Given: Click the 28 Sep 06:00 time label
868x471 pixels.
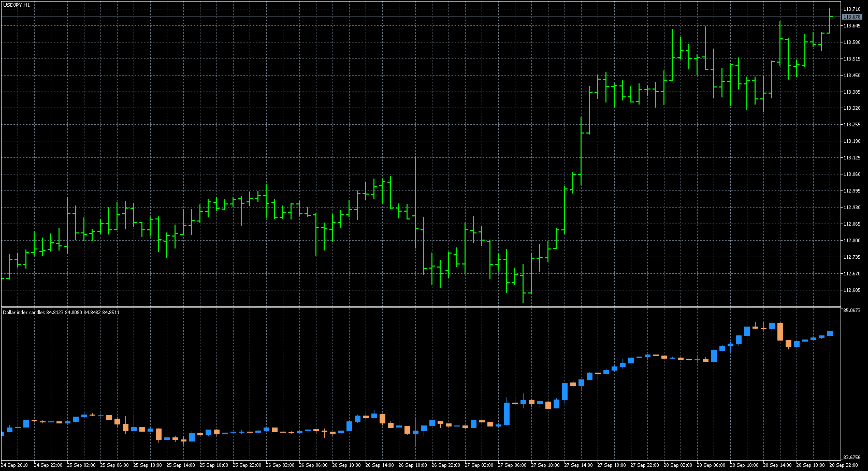Looking at the screenshot, I should coord(711,465).
